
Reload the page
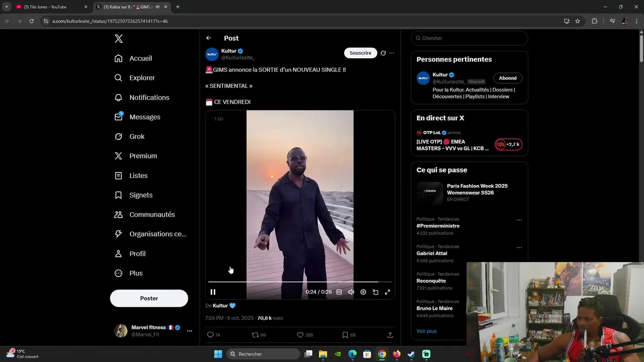coord(31,21)
